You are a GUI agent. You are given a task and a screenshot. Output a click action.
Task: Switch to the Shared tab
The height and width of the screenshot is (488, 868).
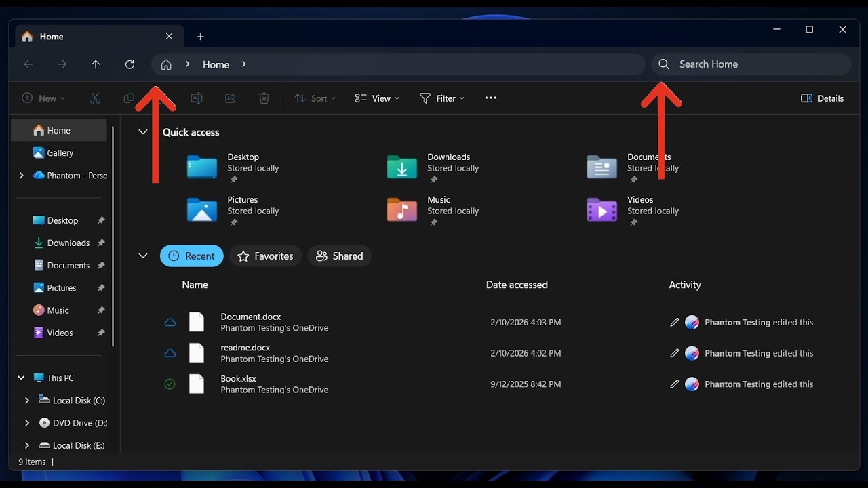click(340, 256)
